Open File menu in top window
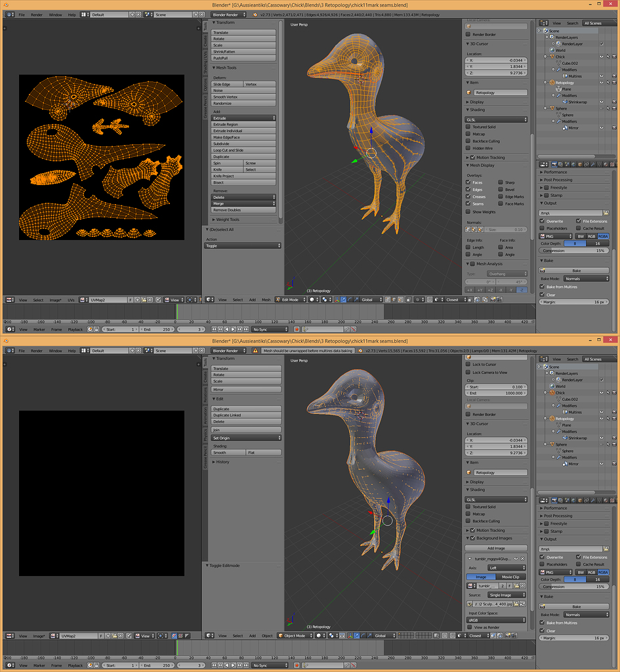 tap(22, 14)
